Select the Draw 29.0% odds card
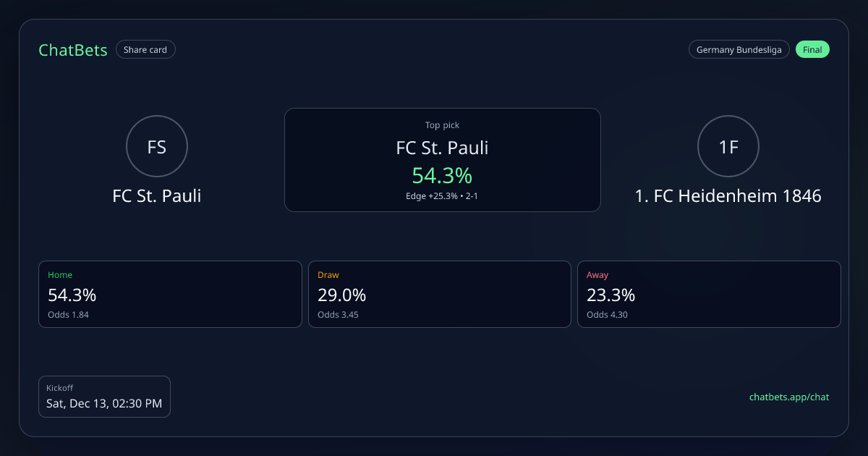 click(440, 294)
